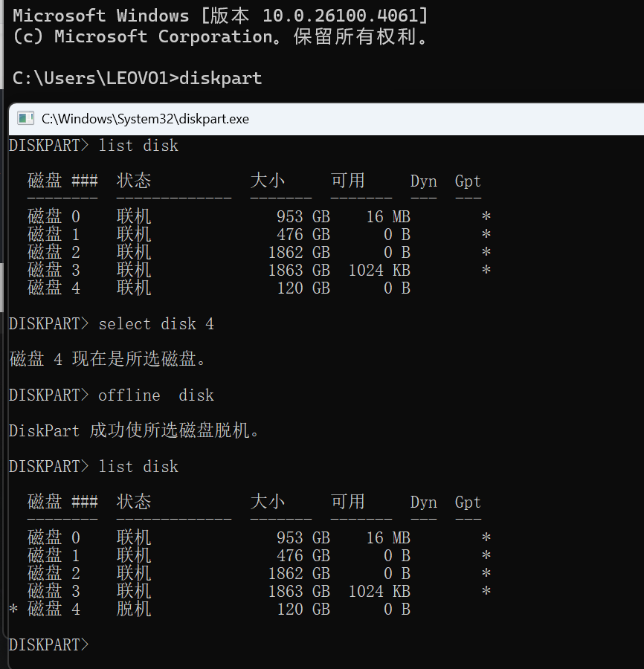Image resolution: width=644 pixels, height=669 pixels.
Task: Click the C:\Windows\System32\diskpart.exe title text
Action: (x=145, y=119)
